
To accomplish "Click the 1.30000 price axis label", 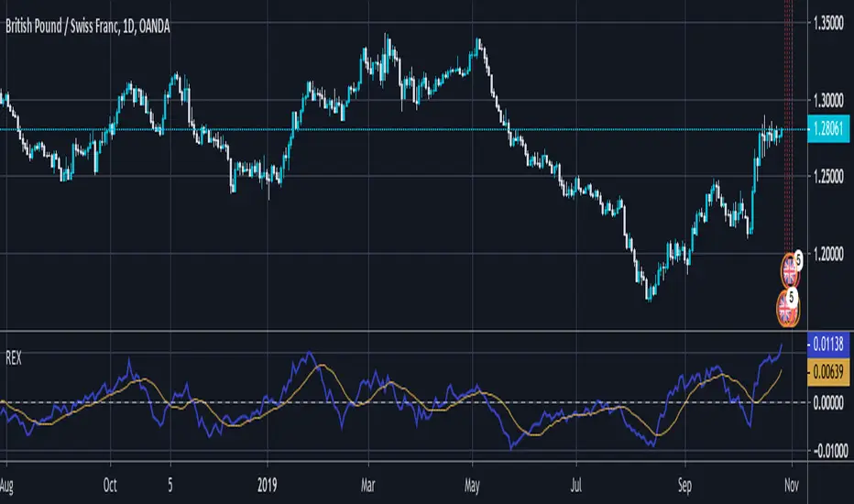I will 828,100.
